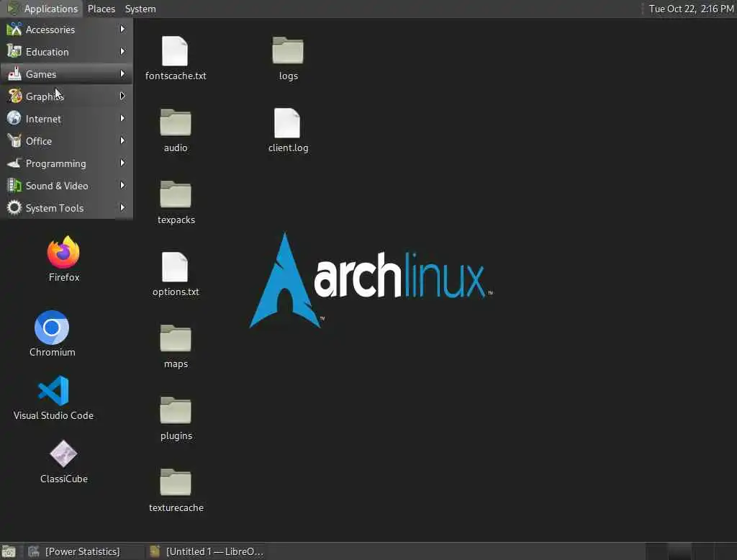Viewport: 737px width, 560px height.
Task: Expand the Internet submenu
Action: 67,119
